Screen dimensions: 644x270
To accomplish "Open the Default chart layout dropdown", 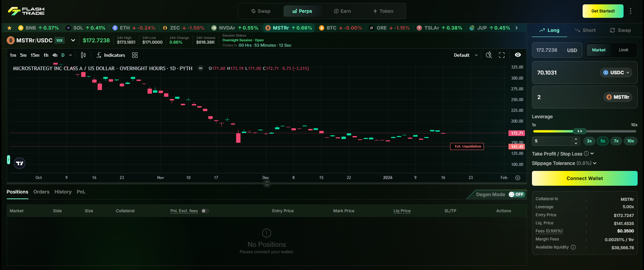I will click(x=465, y=55).
